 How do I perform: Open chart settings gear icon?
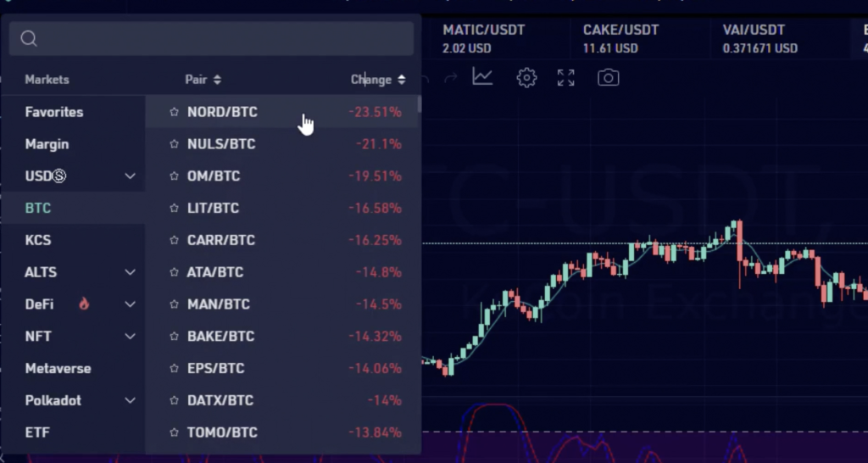click(x=526, y=77)
